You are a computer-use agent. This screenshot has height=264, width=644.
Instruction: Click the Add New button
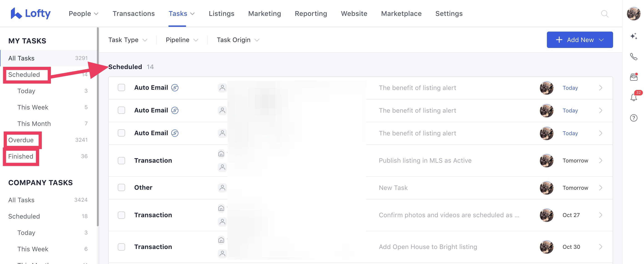click(580, 40)
